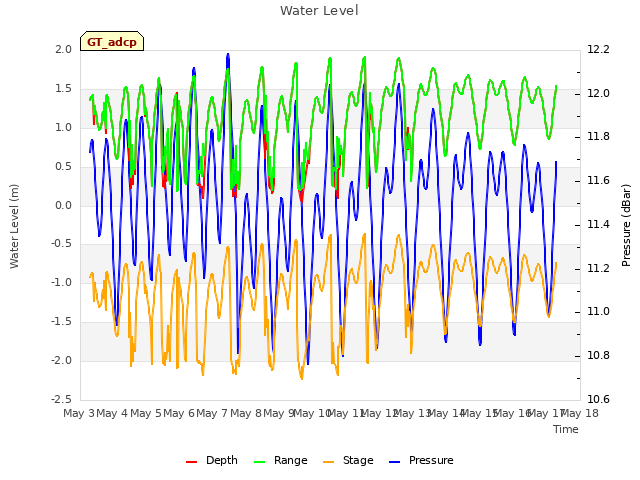Click the -2.5 left axis value
Viewport: 640px width, 480px height.
61,399
